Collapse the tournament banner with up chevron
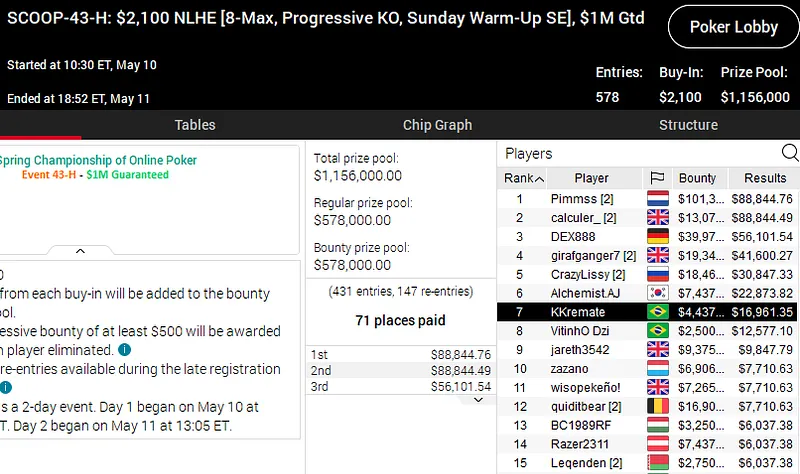Image resolution: width=800 pixels, height=474 pixels. [x=80, y=251]
